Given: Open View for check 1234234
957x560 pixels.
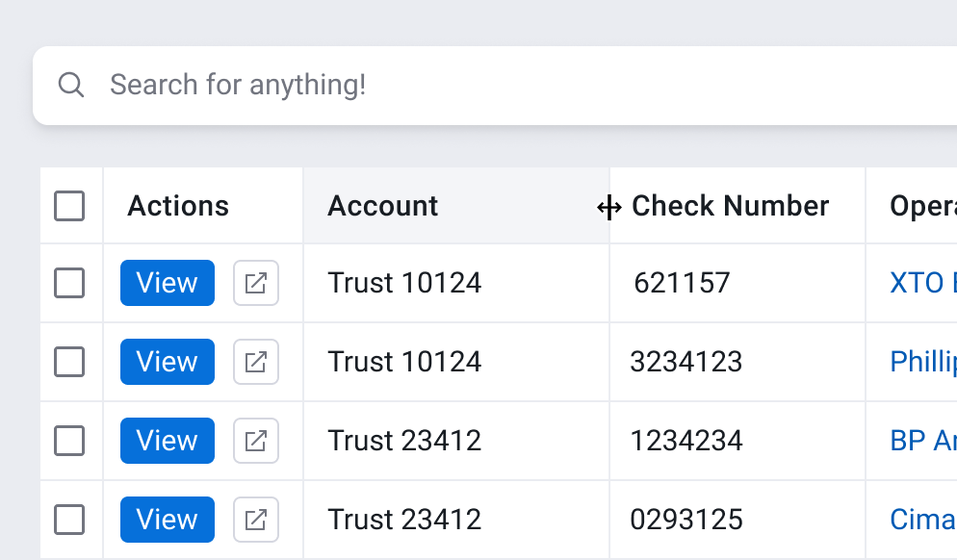Looking at the screenshot, I should 167,441.
